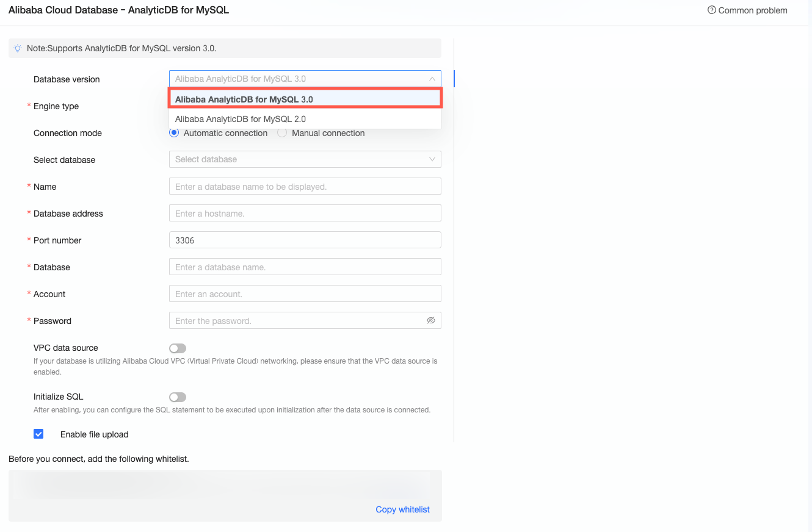Click the Port number field
The width and height of the screenshot is (812, 532).
[x=305, y=240]
